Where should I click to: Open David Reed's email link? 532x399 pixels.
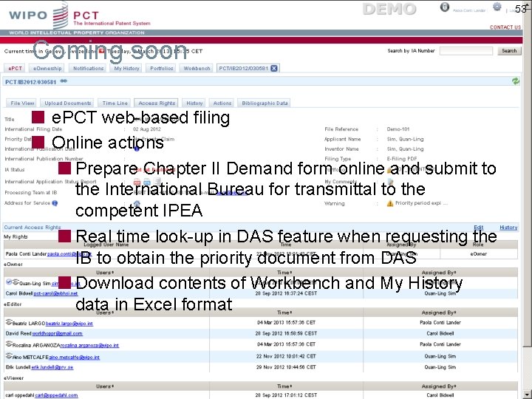[x=57, y=333]
